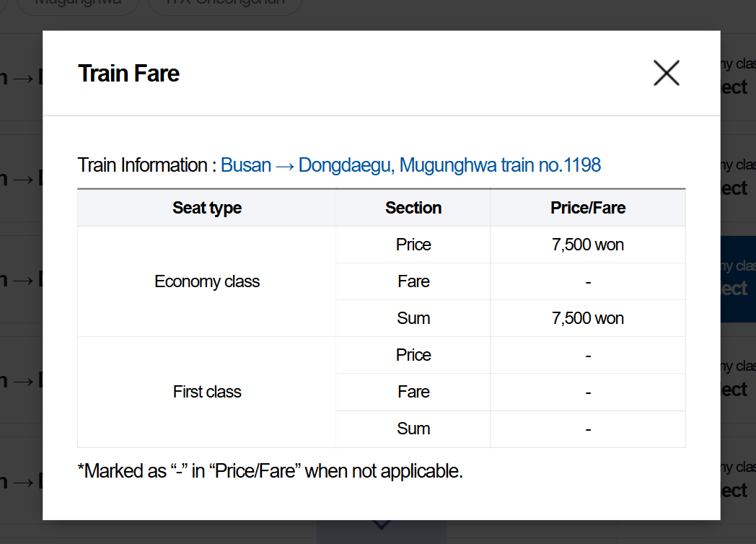
Task: Click the Busan → Dongdaegu train information text
Action: click(410, 165)
